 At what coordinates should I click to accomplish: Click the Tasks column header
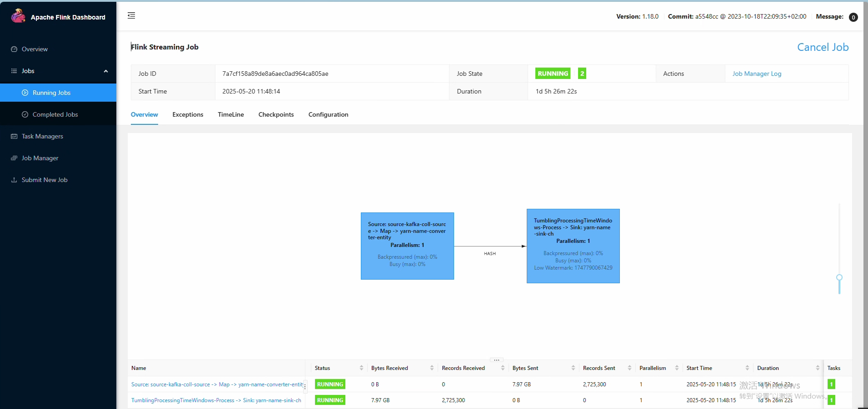click(x=834, y=368)
